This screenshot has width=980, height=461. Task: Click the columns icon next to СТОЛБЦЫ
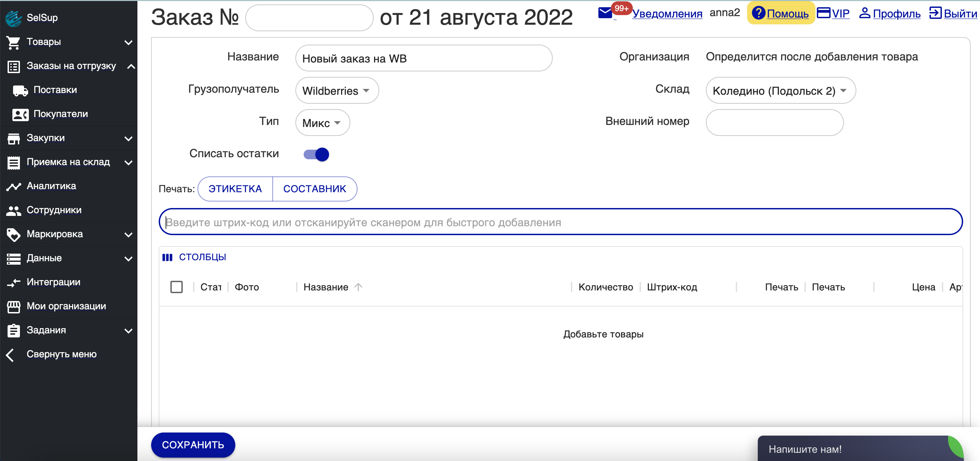pyautogui.click(x=167, y=257)
